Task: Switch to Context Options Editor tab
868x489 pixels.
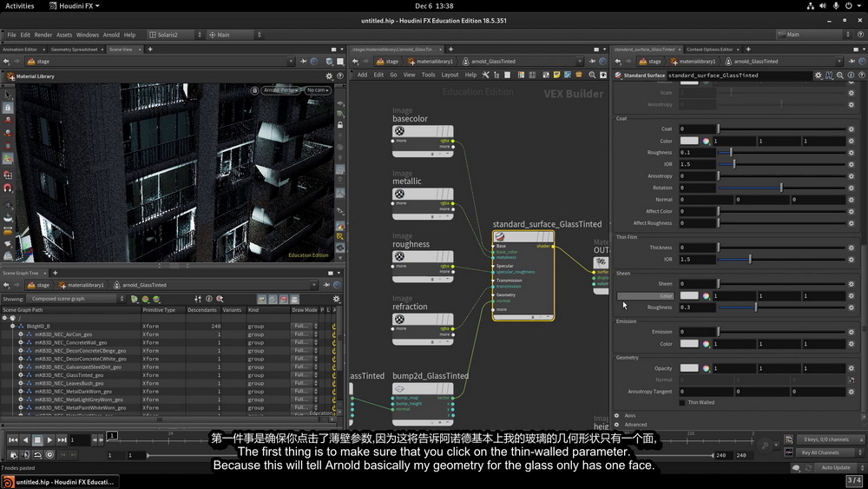Action: coord(709,50)
